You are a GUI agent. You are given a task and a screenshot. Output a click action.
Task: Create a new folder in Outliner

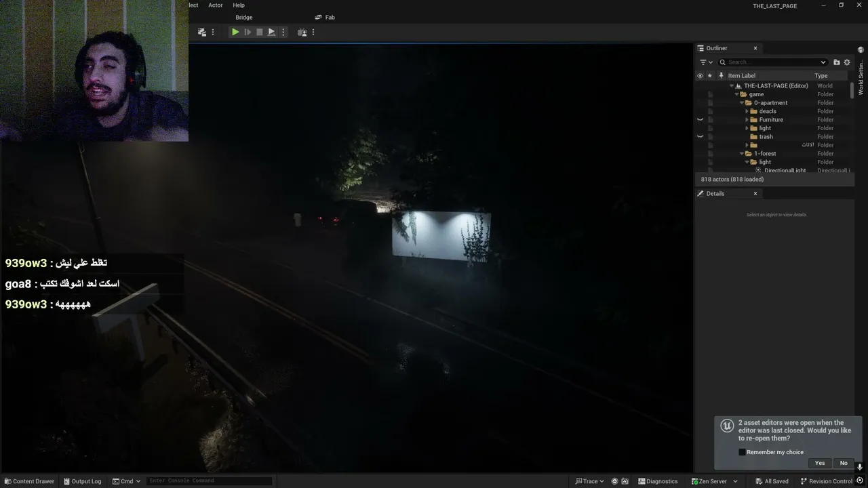coord(837,62)
